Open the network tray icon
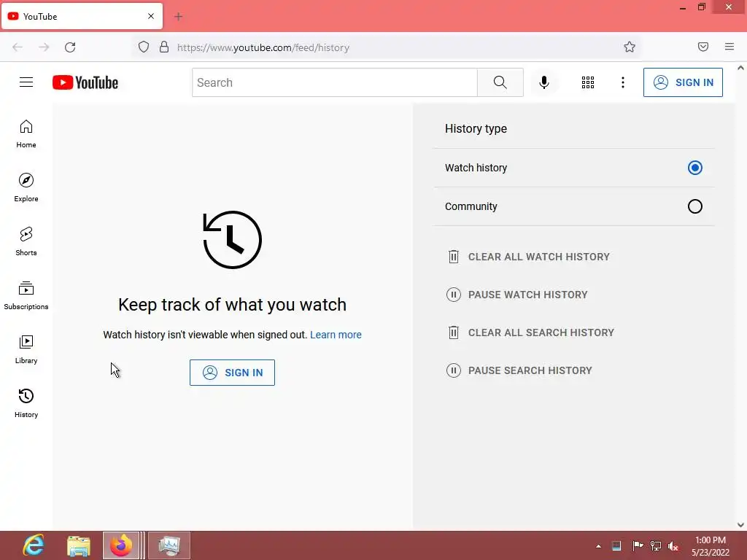The width and height of the screenshot is (747, 560). click(656, 546)
